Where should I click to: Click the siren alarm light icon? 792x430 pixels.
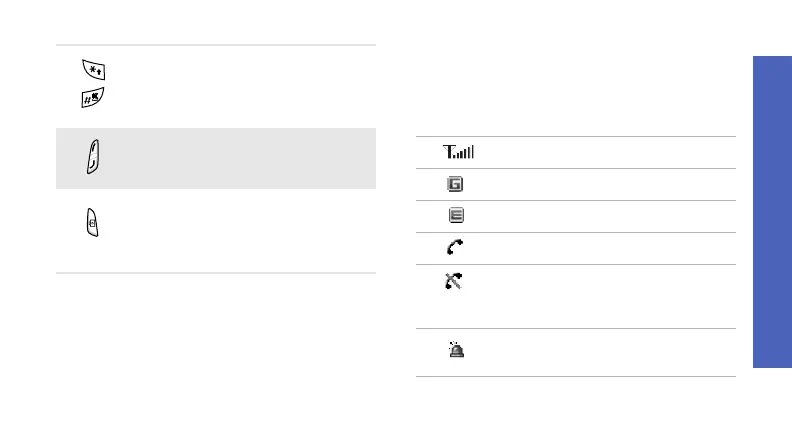(456, 352)
